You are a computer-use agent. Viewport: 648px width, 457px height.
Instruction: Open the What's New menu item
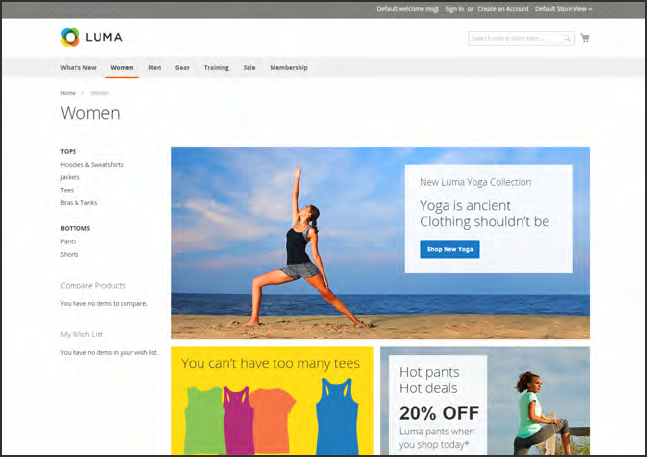pos(78,67)
